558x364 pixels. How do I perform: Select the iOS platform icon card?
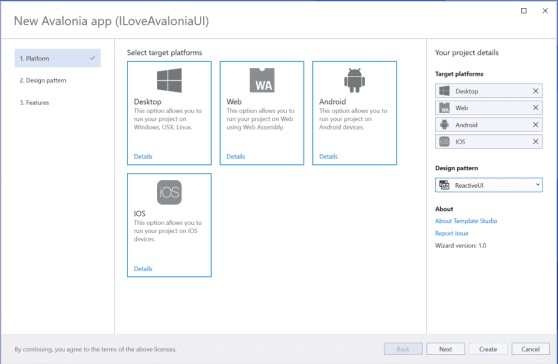coord(169,225)
